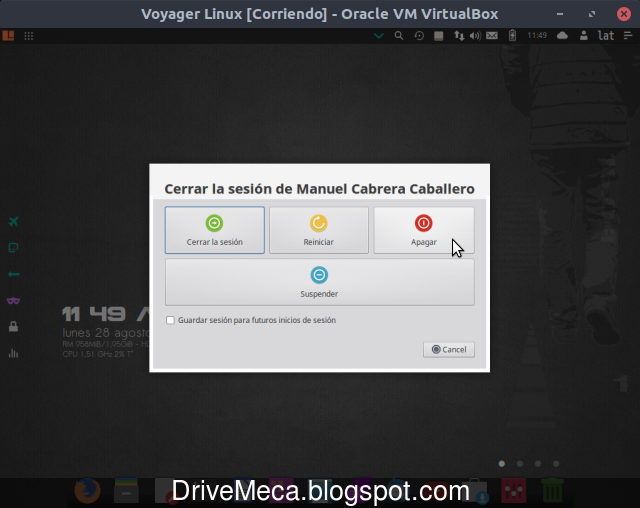Click the bar chart icon in left sidebar
Screen dimensions: 640x508
(13, 353)
